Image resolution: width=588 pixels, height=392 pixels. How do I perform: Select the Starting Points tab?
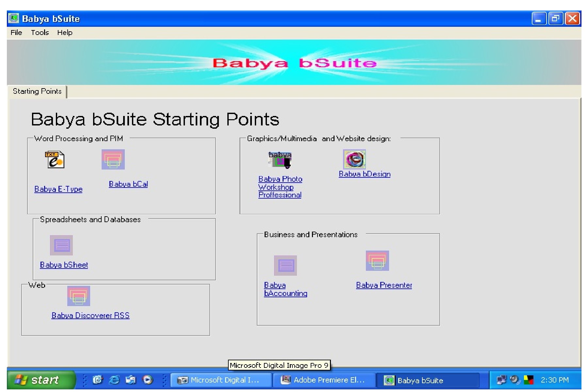[x=37, y=91]
